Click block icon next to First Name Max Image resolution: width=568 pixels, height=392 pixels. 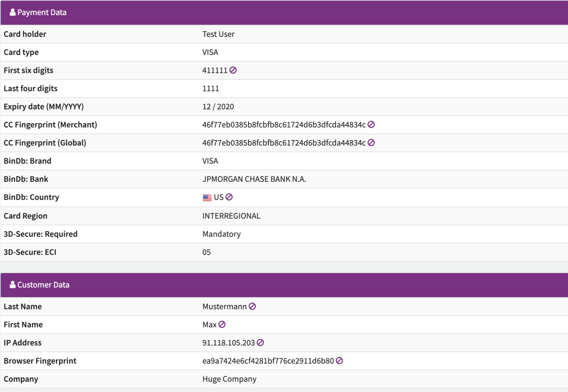pos(222,325)
